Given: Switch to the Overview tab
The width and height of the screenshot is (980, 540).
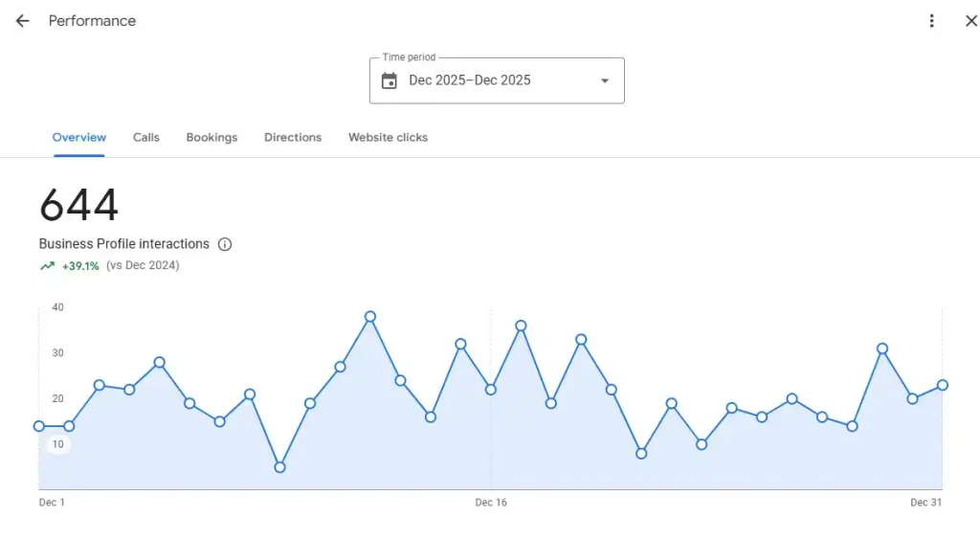Looking at the screenshot, I should [x=79, y=138].
